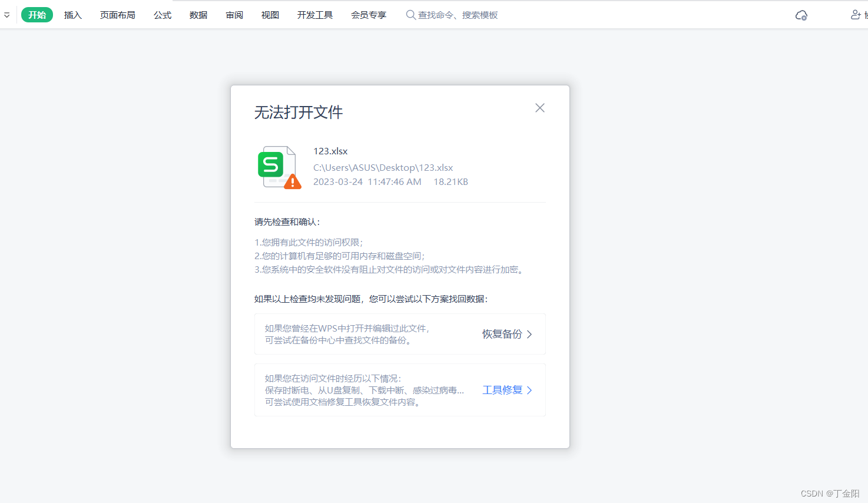Click the 请先检查和确认 heading text

tap(287, 222)
